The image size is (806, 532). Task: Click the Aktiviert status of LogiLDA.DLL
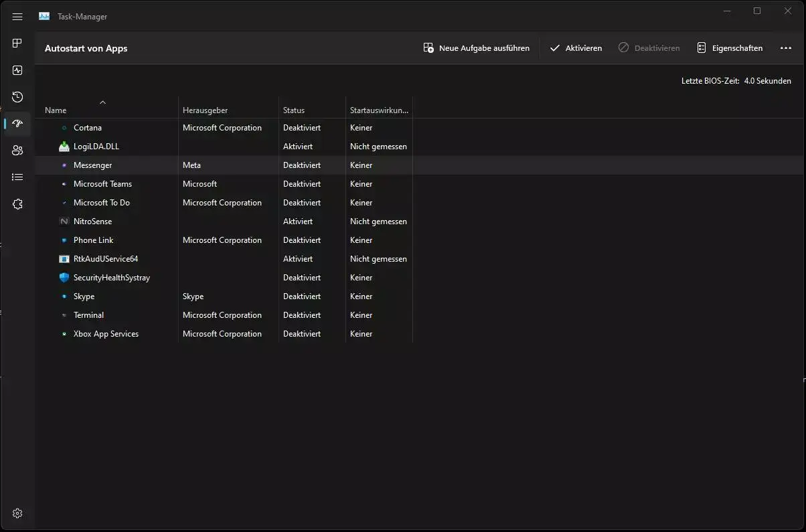tap(298, 147)
